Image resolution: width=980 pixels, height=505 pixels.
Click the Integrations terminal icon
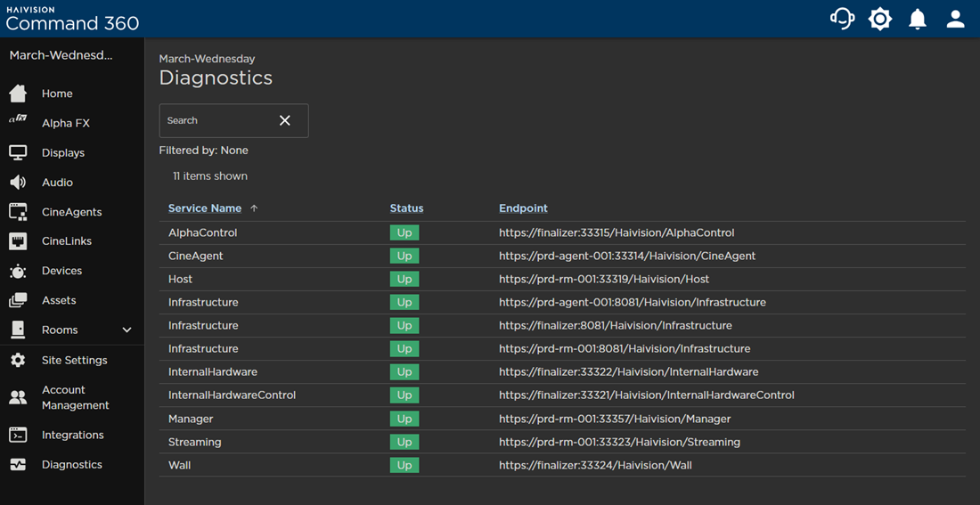pyautogui.click(x=18, y=435)
